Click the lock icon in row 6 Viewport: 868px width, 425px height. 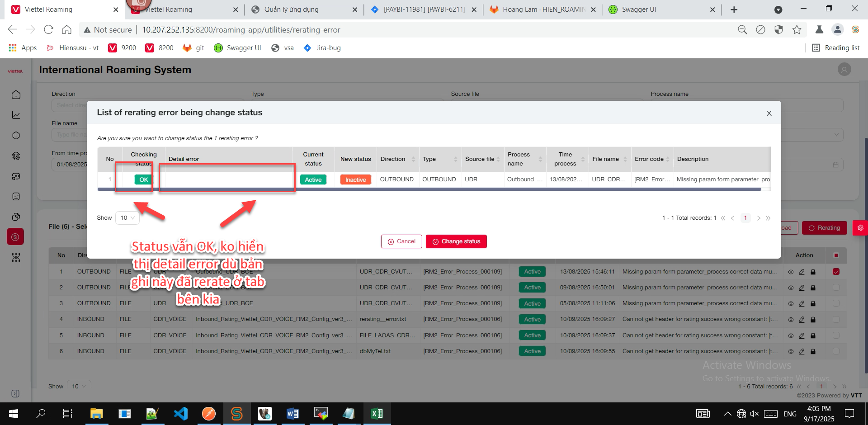point(813,351)
